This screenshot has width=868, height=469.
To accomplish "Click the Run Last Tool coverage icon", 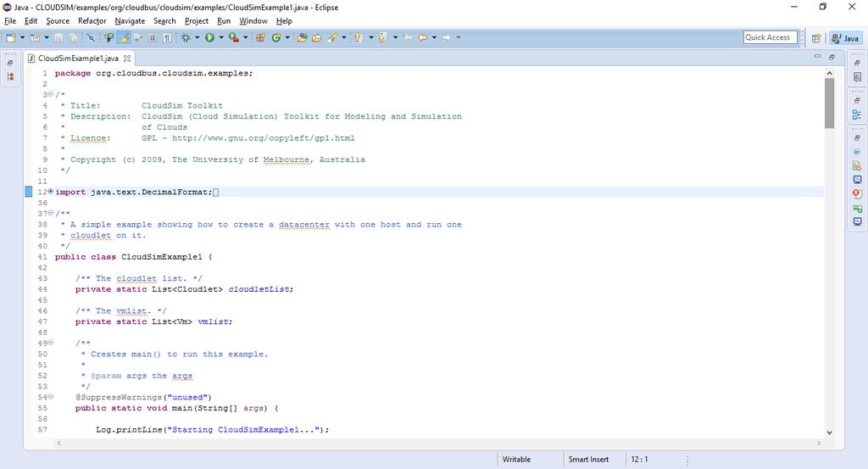I will tap(234, 37).
